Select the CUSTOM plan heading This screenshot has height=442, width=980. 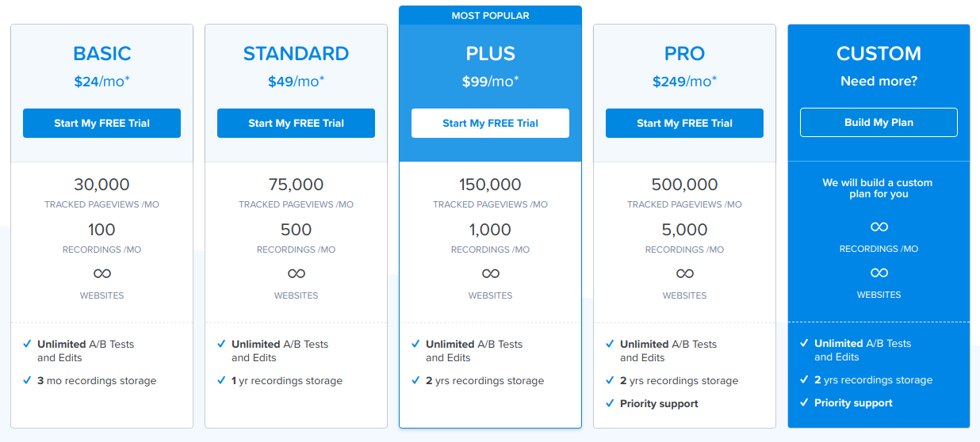click(x=879, y=54)
